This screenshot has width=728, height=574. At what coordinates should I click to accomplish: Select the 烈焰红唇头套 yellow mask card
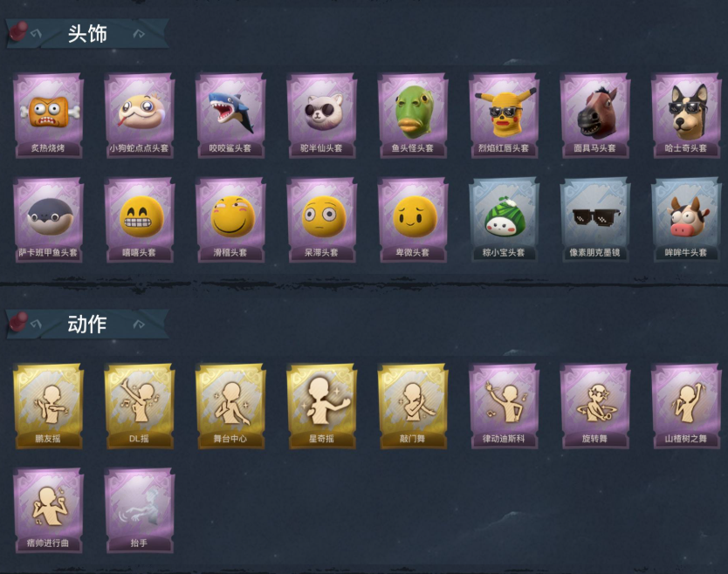pyautogui.click(x=504, y=115)
